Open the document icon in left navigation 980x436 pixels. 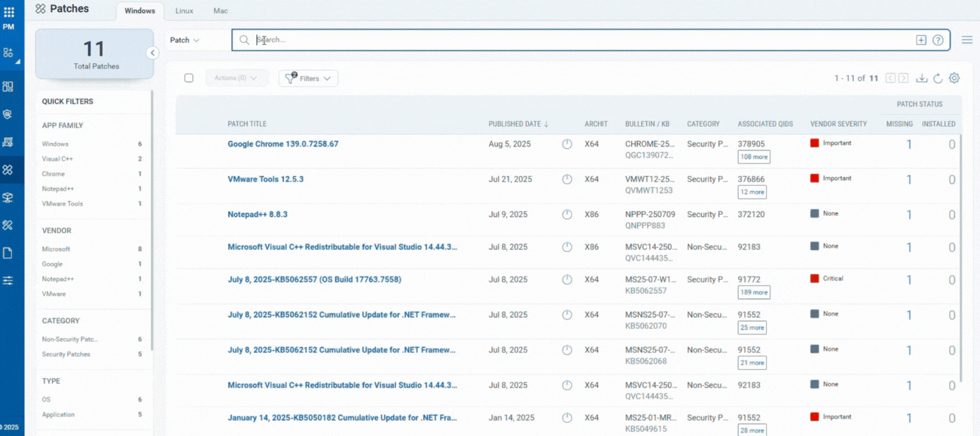pos(8,253)
